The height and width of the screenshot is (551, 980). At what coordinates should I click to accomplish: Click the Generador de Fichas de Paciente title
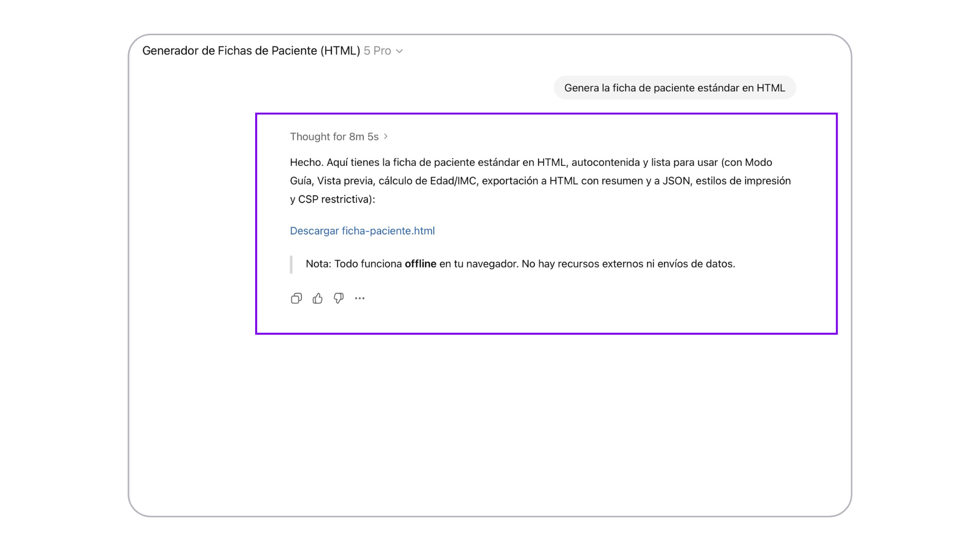pyautogui.click(x=230, y=51)
